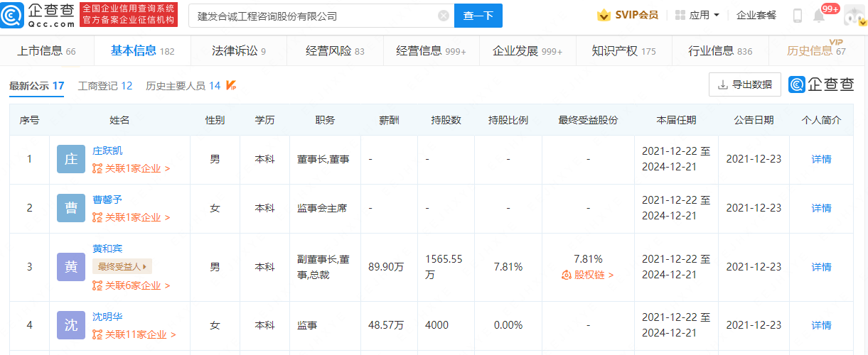This screenshot has height=355, width=868.
Task: Expand the 应用 dropdown
Action: 704,15
